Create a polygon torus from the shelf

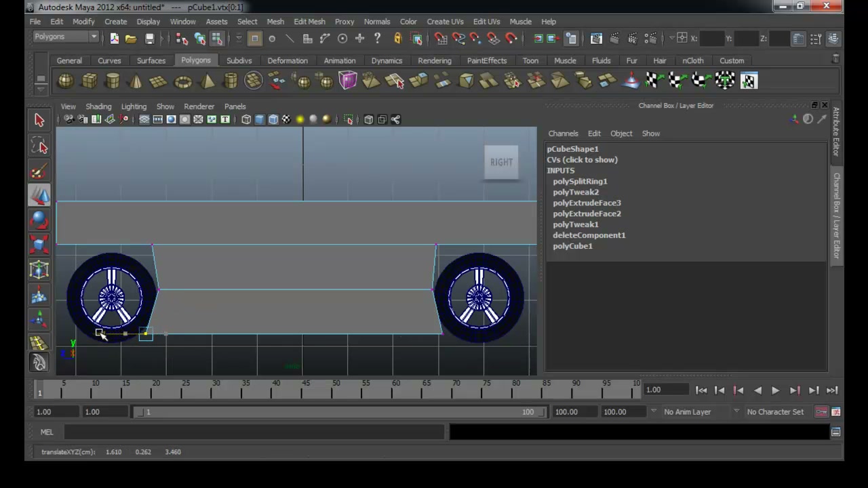pos(183,81)
